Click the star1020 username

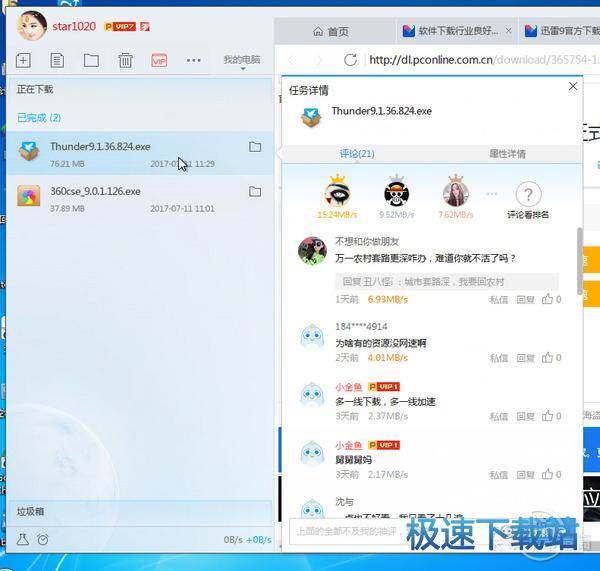tap(74, 26)
